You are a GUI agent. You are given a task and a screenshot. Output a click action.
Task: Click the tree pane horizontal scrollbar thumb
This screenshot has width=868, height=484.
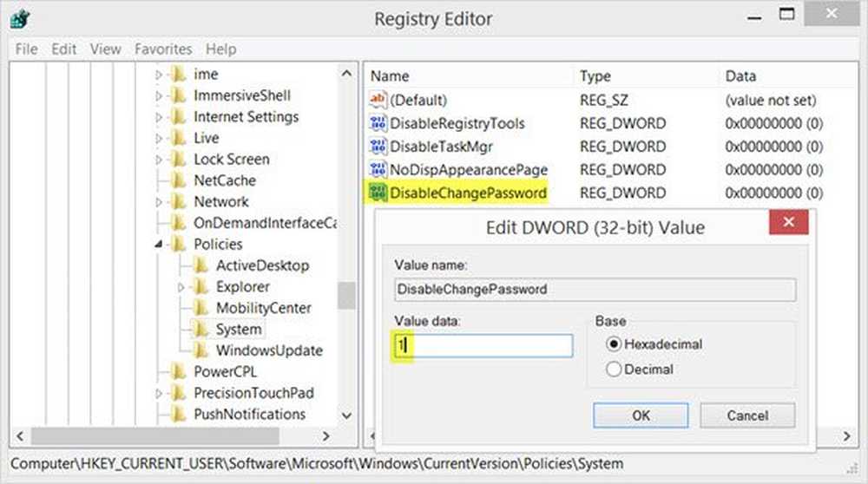tap(155, 436)
